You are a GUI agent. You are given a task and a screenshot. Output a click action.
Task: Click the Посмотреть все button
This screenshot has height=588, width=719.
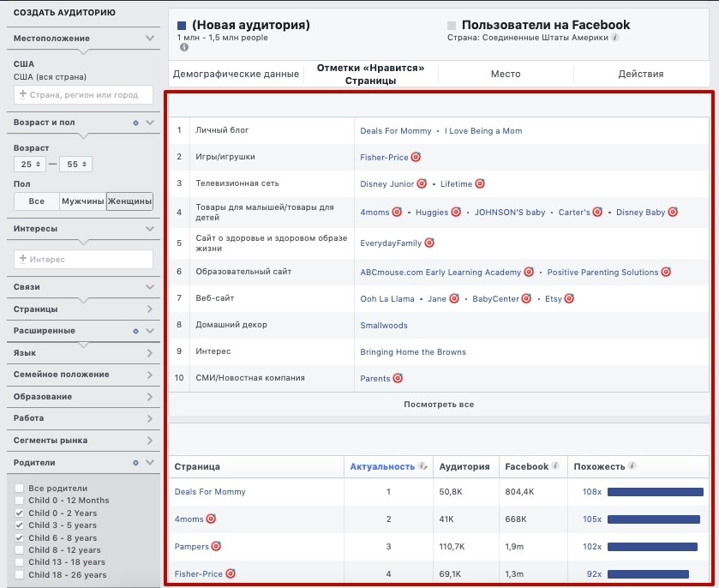(439, 405)
